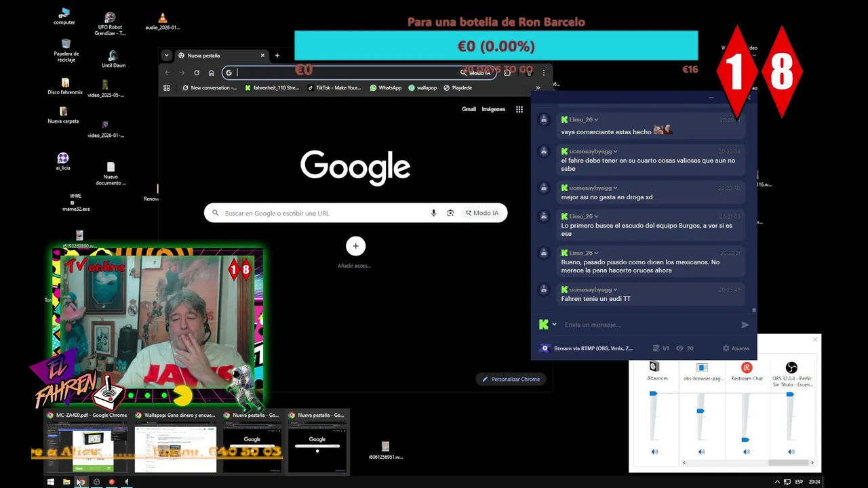Image resolution: width=868 pixels, height=488 pixels.
Task: Show hidden system tray icons chevron
Action: 777,482
